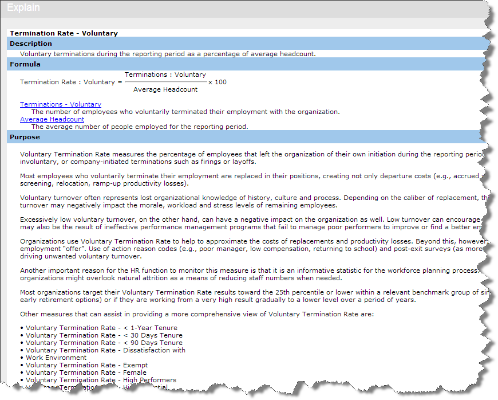This screenshot has width=498, height=400.
Task: Select 'The number of employees who voluntarily terminated' text
Action: (185, 112)
